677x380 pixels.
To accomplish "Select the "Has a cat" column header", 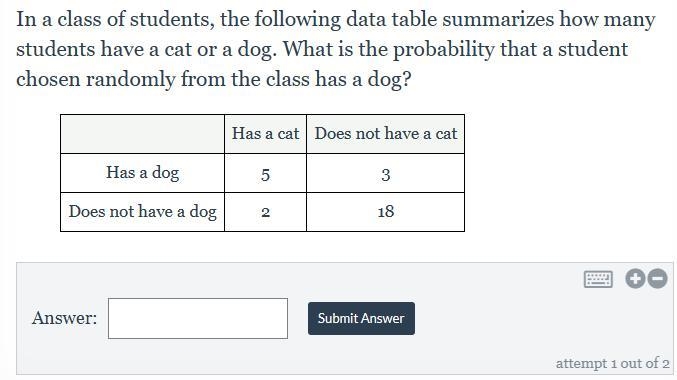I will click(266, 134).
